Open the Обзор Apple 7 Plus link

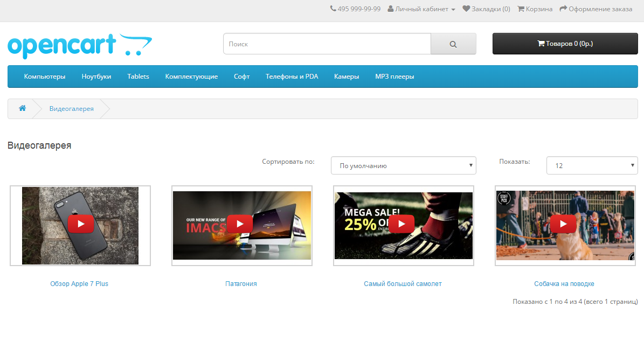(x=79, y=284)
